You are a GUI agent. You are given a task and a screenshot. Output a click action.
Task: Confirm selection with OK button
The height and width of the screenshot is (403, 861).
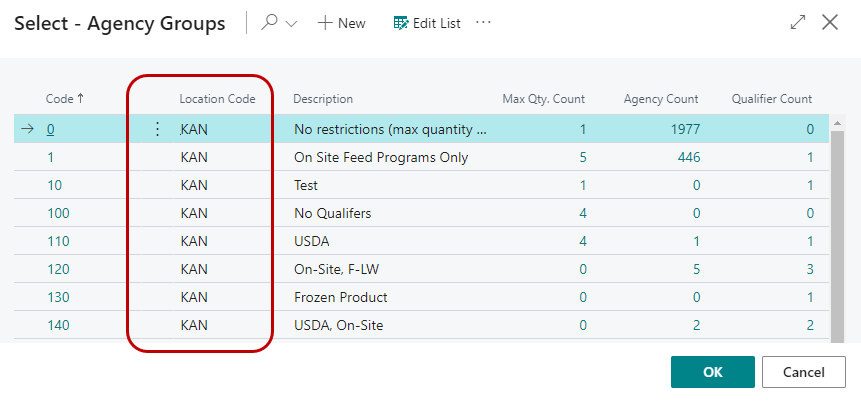click(712, 372)
